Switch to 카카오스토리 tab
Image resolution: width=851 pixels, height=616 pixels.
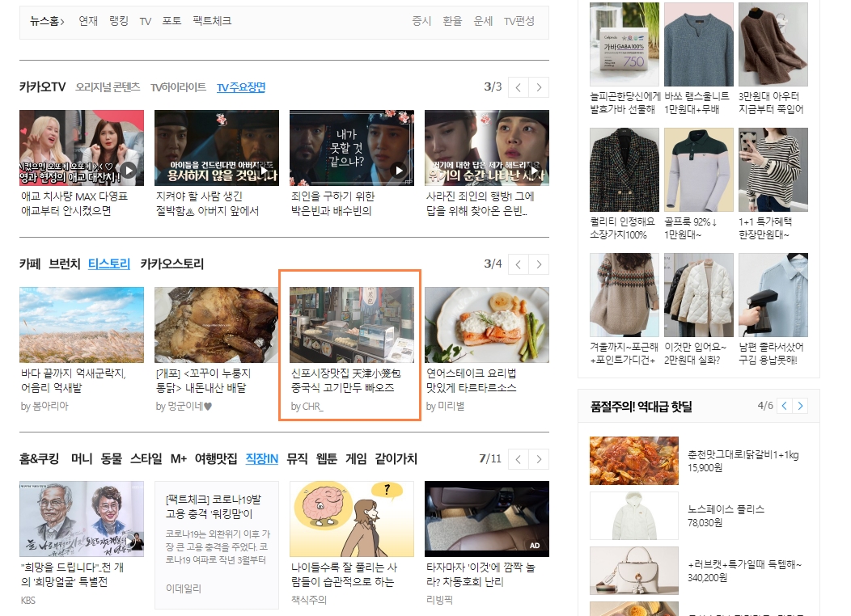[x=172, y=264]
